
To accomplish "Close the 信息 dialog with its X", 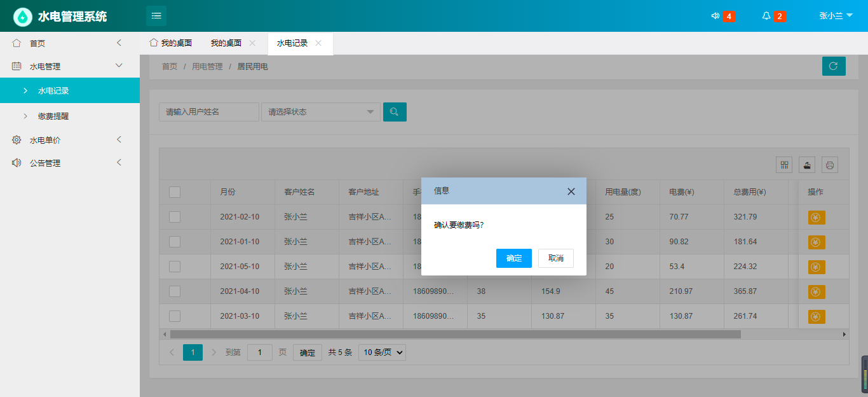I will (571, 192).
